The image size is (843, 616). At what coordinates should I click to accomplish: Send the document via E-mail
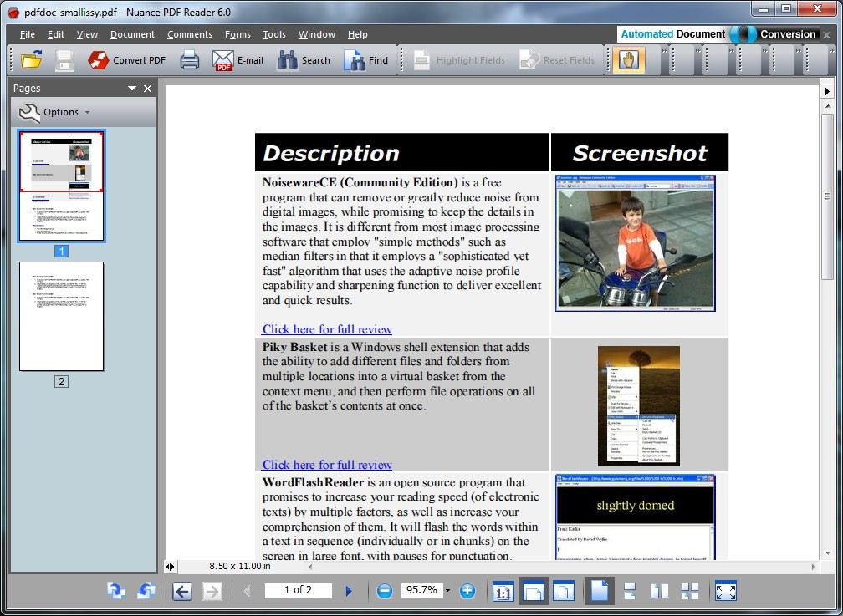238,60
